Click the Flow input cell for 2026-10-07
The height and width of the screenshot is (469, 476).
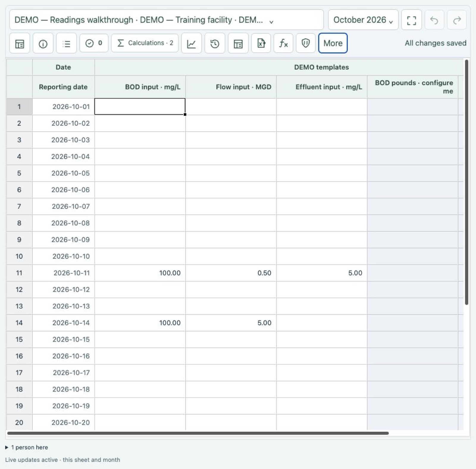[231, 206]
